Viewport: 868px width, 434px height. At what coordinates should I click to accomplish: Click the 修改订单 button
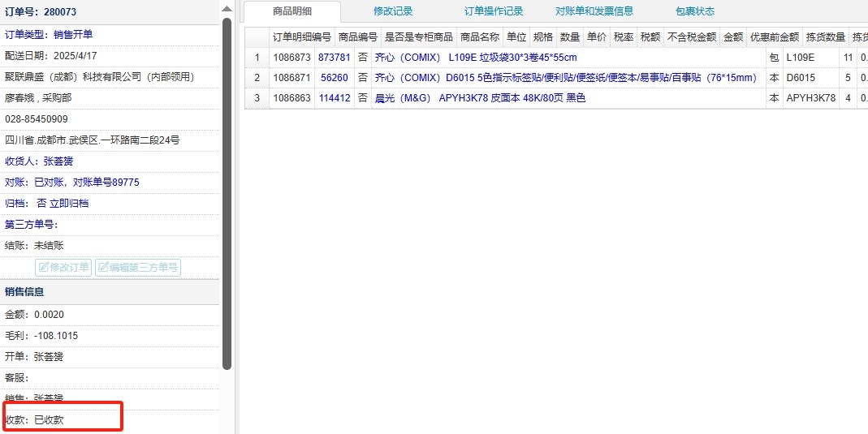click(x=63, y=268)
